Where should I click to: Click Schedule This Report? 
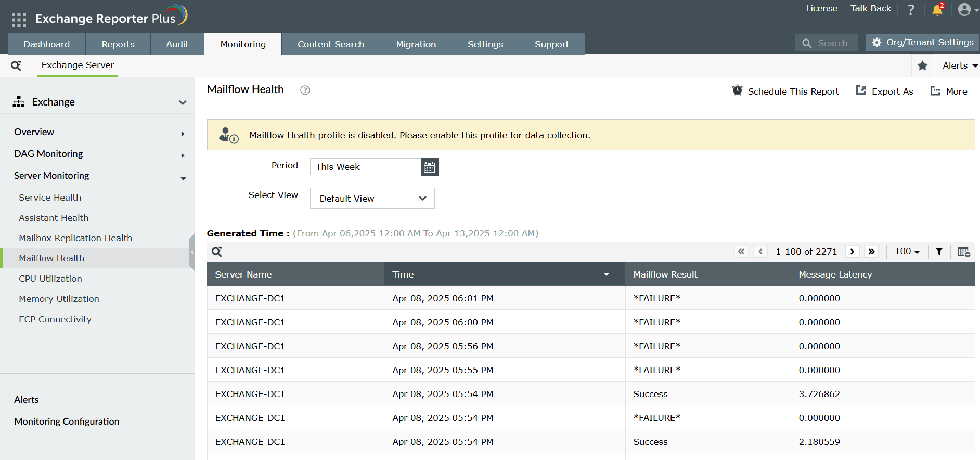point(785,91)
